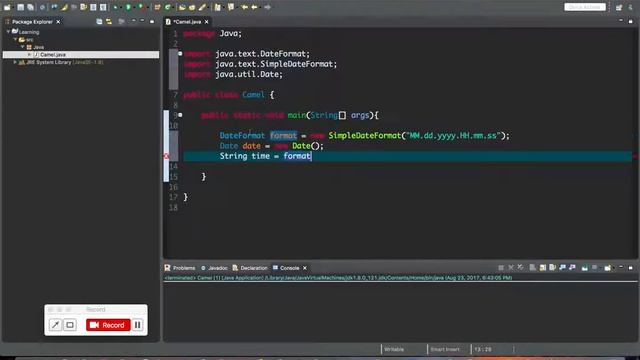Open the Problems tab
Image resolution: width=640 pixels, height=360 pixels.
coord(180,268)
